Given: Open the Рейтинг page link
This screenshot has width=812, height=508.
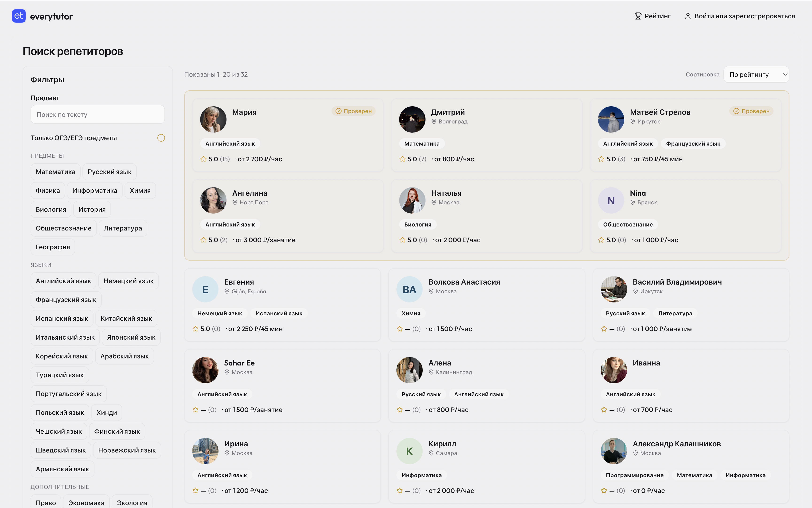Looking at the screenshot, I should tap(653, 16).
